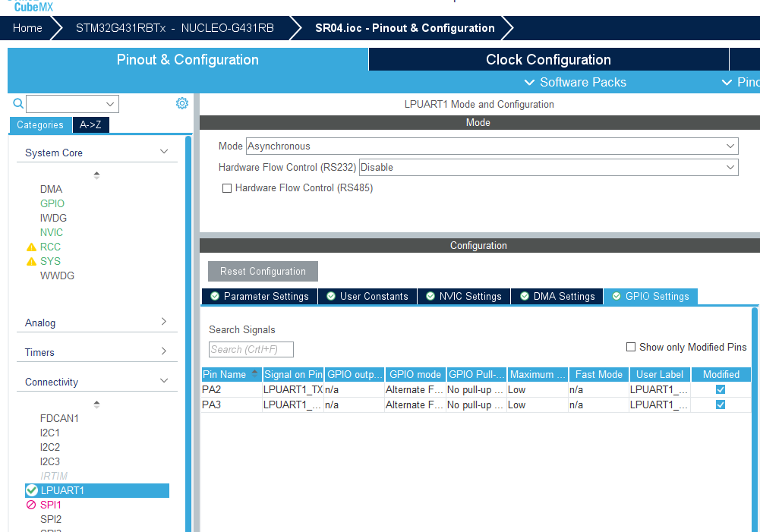The image size is (760, 532).
Task: Select FDCAN1 under Connectivity
Action: pyautogui.click(x=59, y=418)
